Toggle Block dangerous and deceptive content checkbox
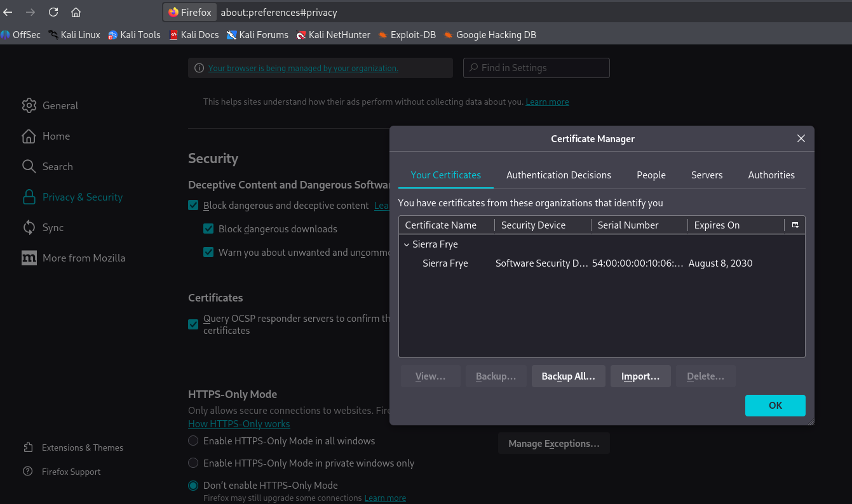Viewport: 852px width, 504px height. [193, 206]
